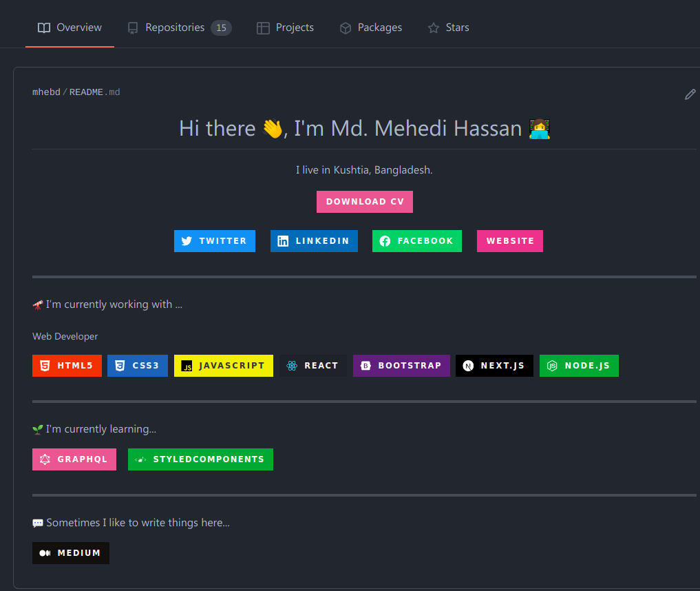The width and height of the screenshot is (700, 591).
Task: Click the speech bubble emoji
Action: 38,523
